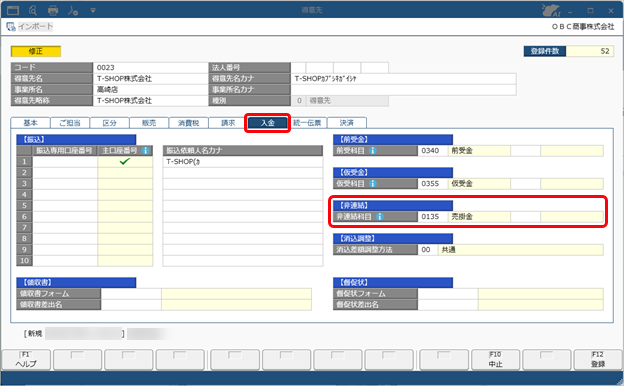Click the コード field showing 0023

click(x=150, y=68)
